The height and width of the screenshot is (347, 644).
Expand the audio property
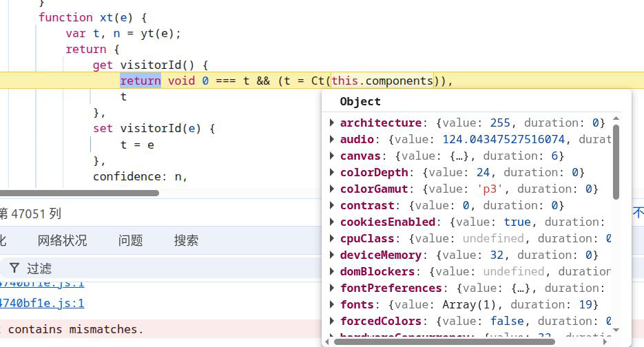tap(332, 139)
